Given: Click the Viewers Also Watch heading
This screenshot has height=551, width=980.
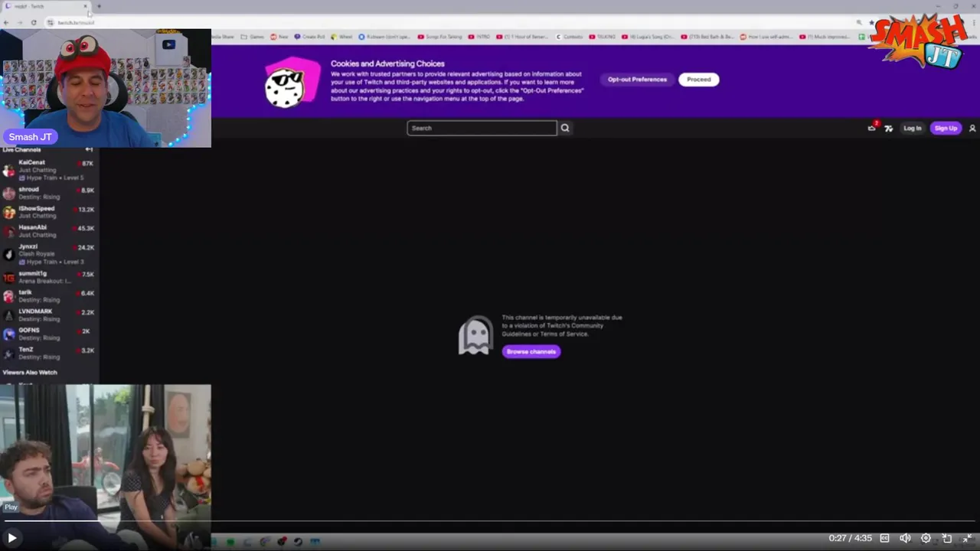Looking at the screenshot, I should click(x=30, y=372).
